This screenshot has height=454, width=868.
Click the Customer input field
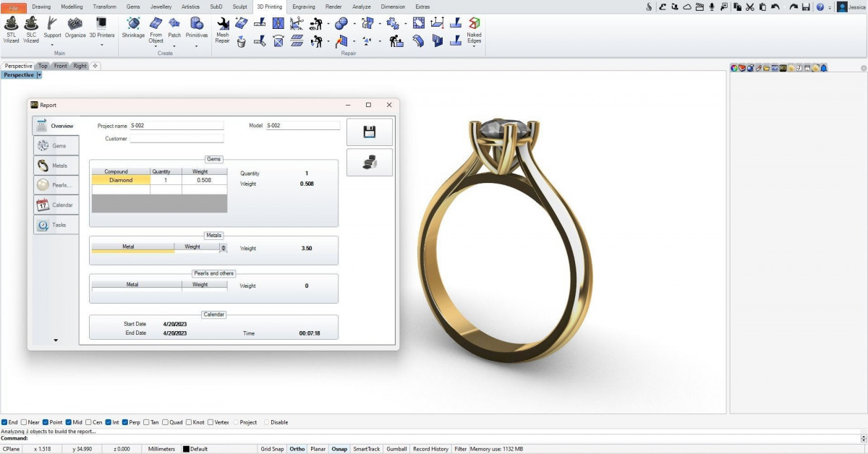point(176,139)
